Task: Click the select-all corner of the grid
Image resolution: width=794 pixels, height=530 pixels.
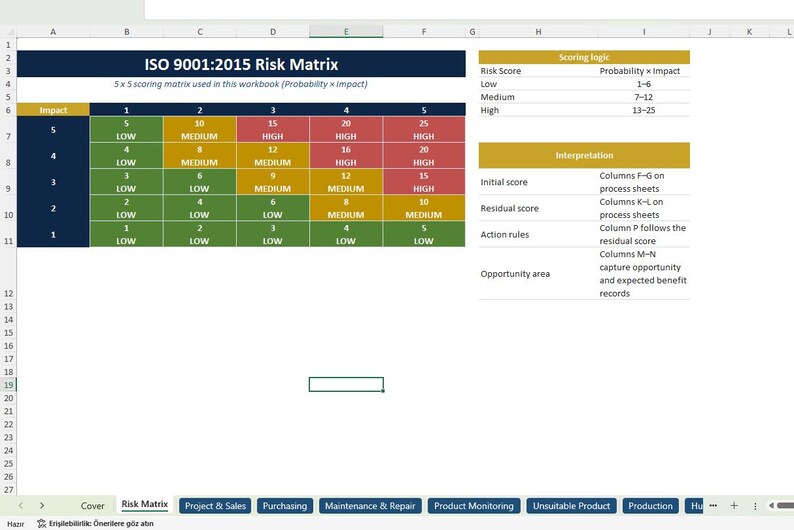Action: (x=8, y=31)
